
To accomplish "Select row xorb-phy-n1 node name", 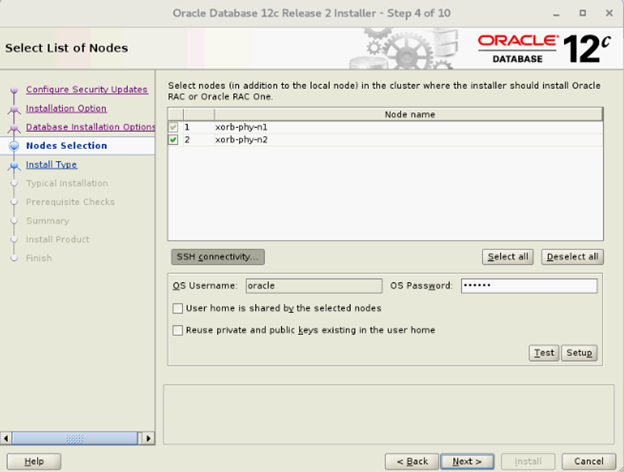I will click(409, 127).
